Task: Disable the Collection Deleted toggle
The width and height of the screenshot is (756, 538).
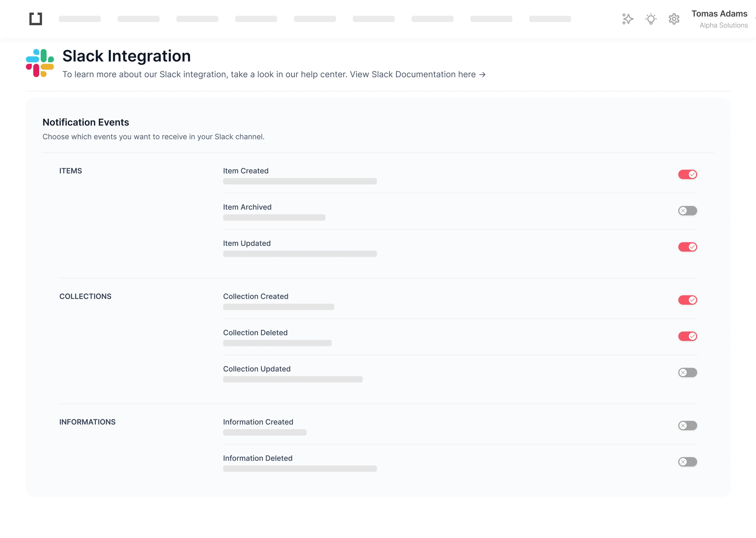Action: tap(687, 336)
